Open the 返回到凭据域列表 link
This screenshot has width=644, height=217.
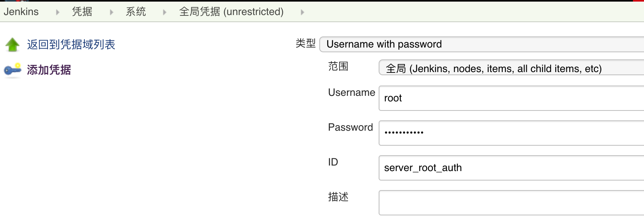point(71,44)
